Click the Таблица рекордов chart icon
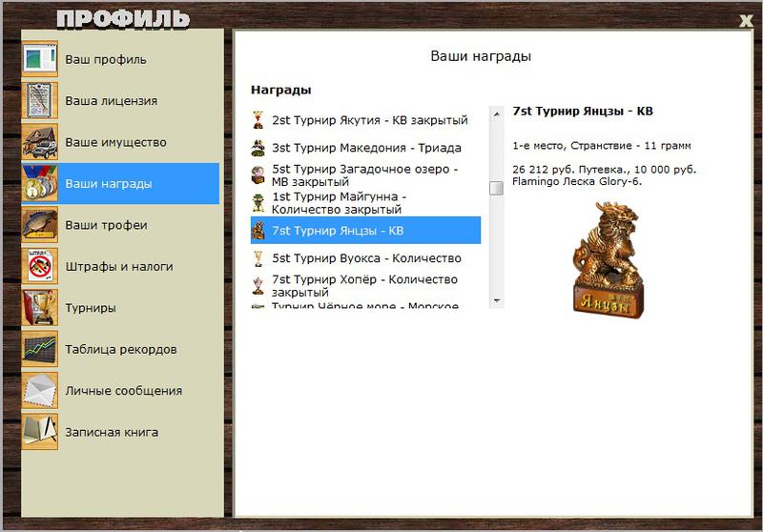The height and width of the screenshot is (532, 763). 39,349
